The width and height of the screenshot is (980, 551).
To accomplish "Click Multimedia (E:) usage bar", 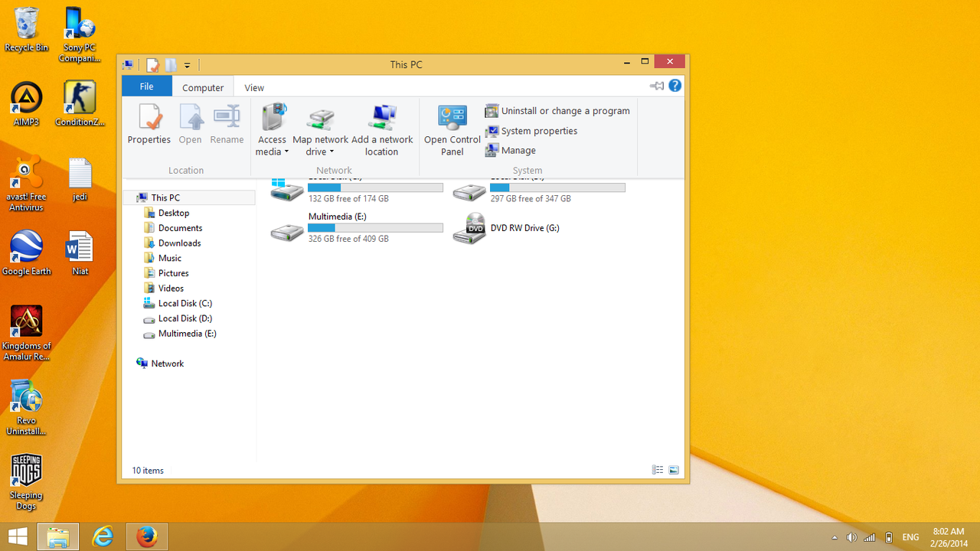I will [375, 228].
